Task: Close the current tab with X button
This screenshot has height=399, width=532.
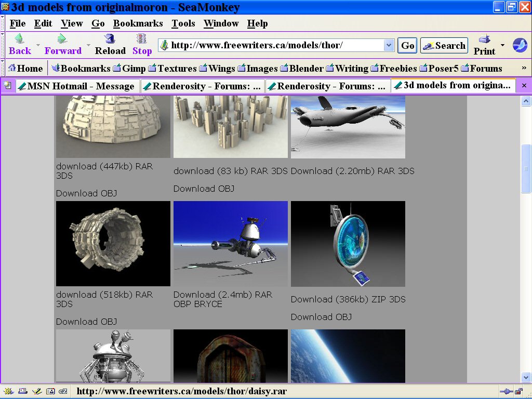Action: (x=524, y=86)
